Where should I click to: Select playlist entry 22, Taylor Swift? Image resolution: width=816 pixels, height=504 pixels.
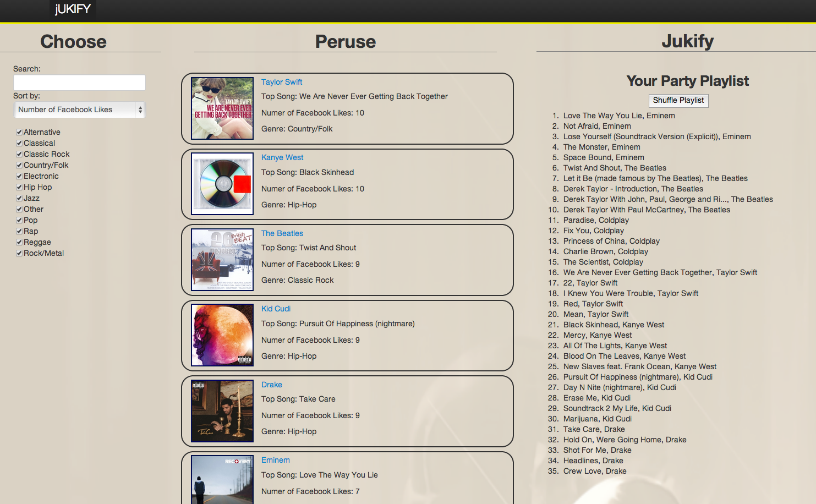point(590,283)
